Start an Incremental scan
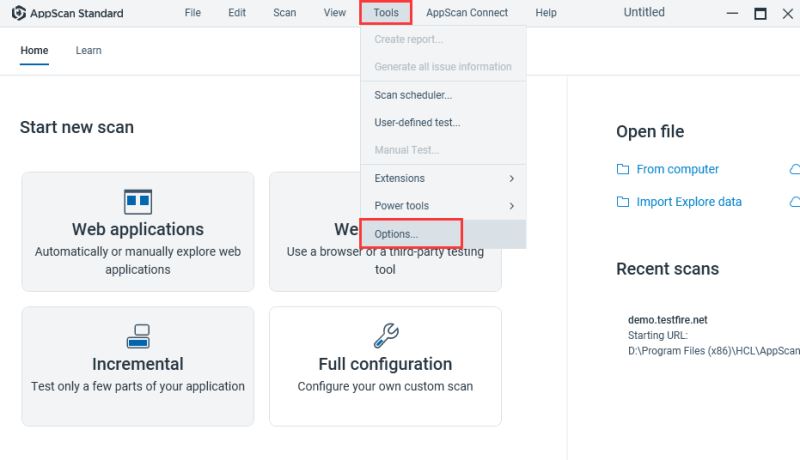Viewport: 800px width, 460px height. (x=138, y=366)
